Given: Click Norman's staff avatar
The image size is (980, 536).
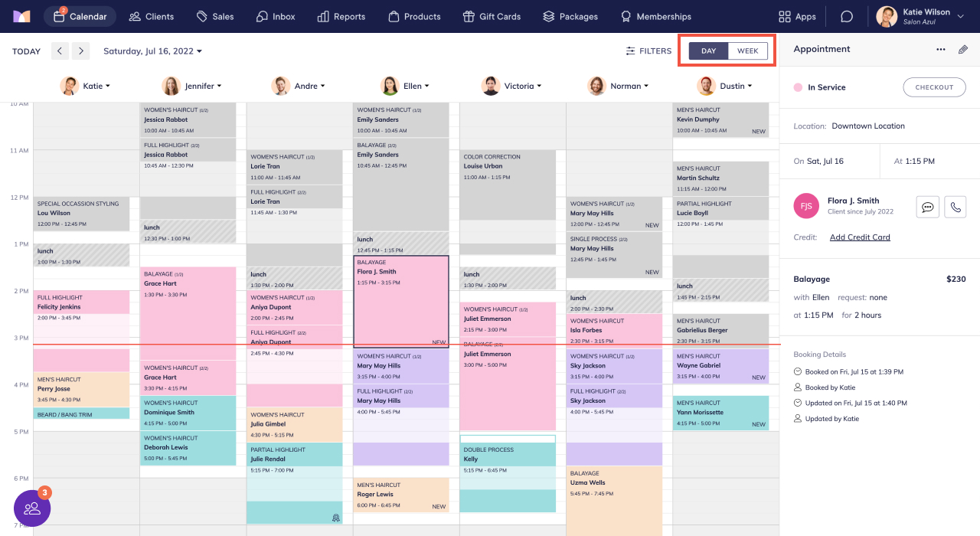Looking at the screenshot, I should [x=596, y=86].
